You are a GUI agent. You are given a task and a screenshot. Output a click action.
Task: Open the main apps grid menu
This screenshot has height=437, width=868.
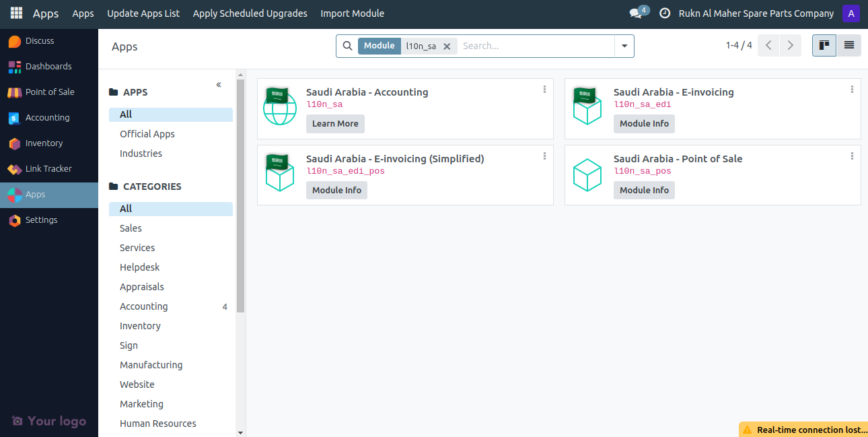coord(15,12)
